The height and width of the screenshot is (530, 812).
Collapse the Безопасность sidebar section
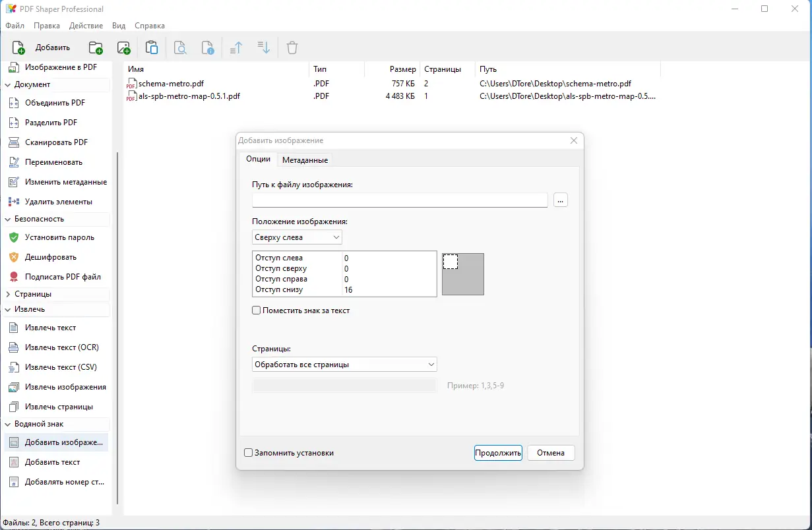(x=8, y=219)
